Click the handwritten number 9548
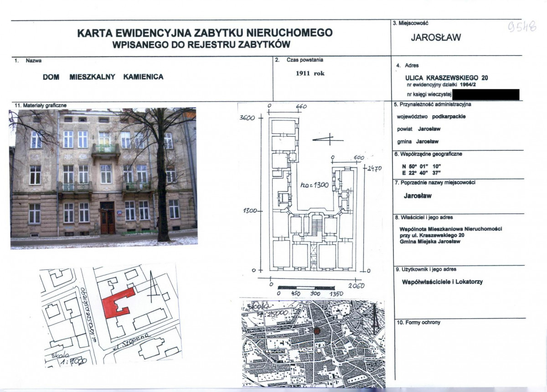The width and height of the screenshot is (547, 392). (x=521, y=26)
